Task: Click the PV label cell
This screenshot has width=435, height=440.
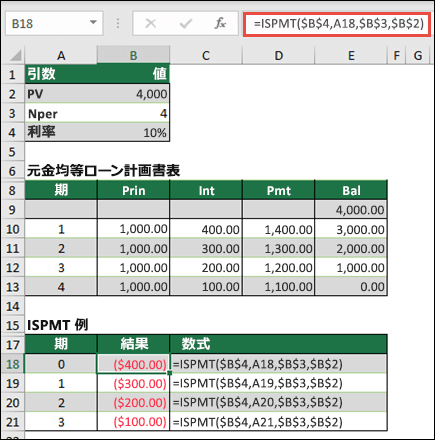Action: 61,94
